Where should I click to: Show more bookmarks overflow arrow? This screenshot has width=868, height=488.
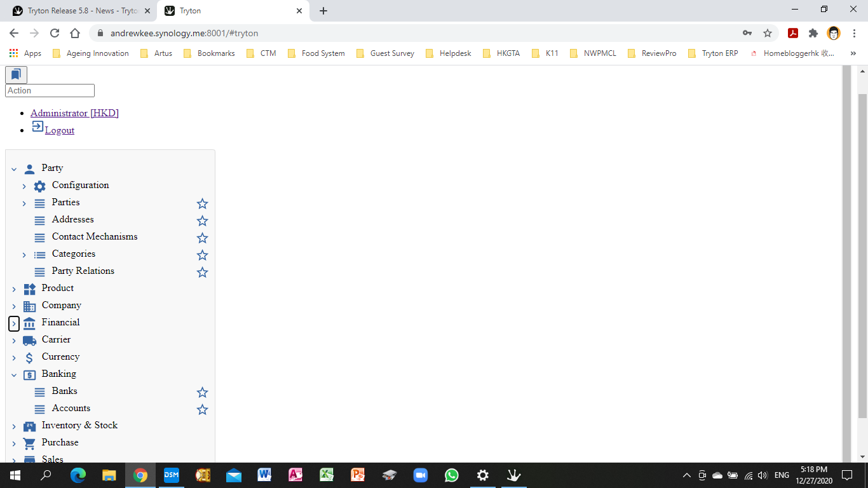click(x=853, y=53)
